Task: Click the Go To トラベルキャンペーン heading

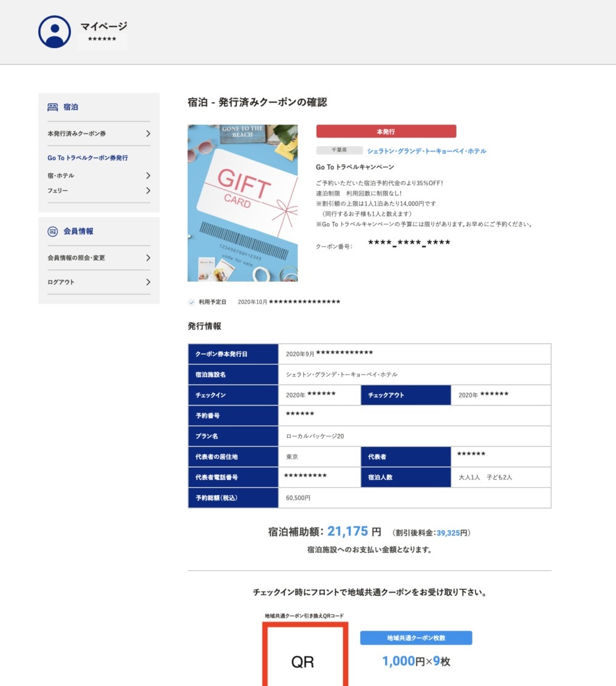Action: [355, 167]
